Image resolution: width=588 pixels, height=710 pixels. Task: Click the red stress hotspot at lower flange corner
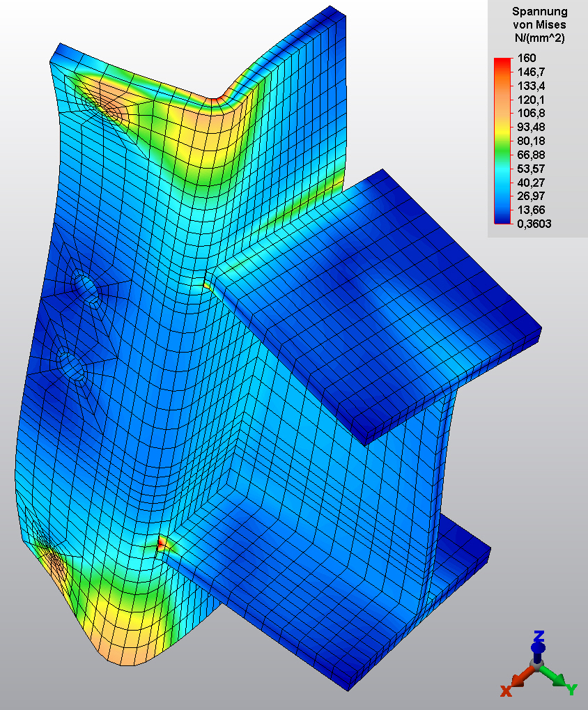pos(162,541)
